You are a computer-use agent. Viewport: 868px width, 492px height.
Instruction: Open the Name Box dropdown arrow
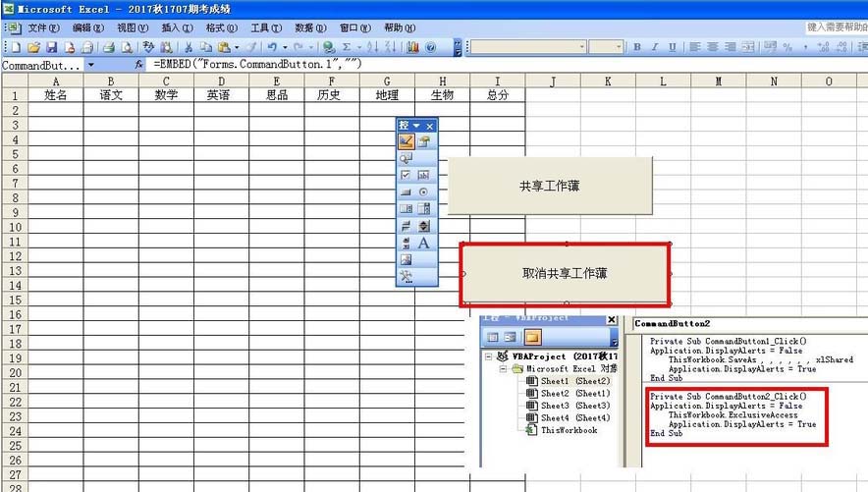[91, 65]
